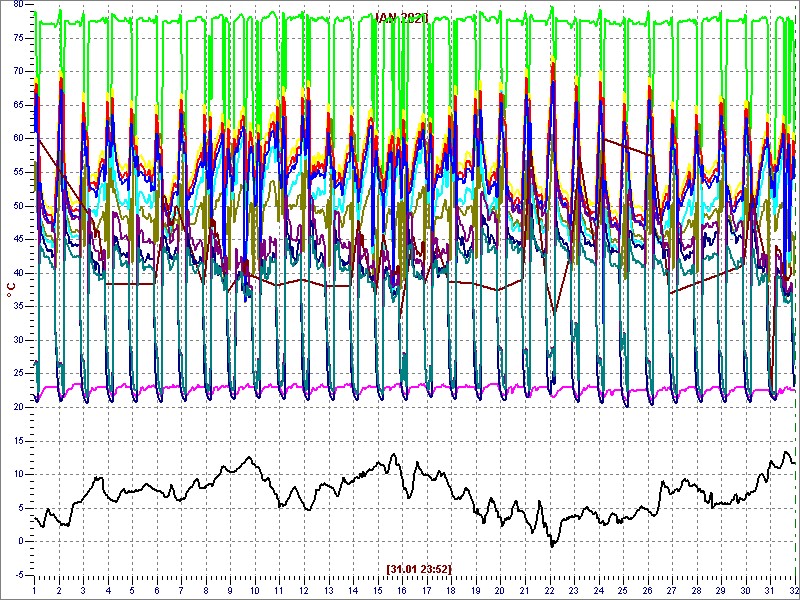Click the -5 tick on the temperature axis
The image size is (800, 600).
[x=18, y=575]
